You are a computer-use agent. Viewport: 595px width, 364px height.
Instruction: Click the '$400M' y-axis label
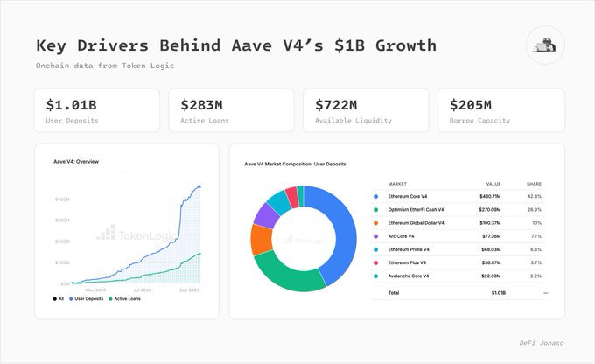coord(62,241)
